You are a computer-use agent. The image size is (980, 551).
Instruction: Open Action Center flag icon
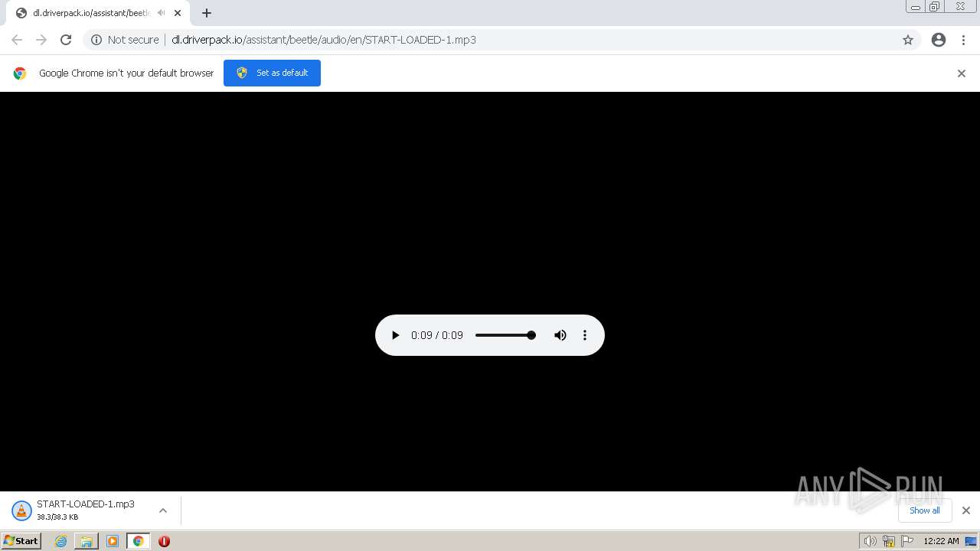click(x=907, y=541)
